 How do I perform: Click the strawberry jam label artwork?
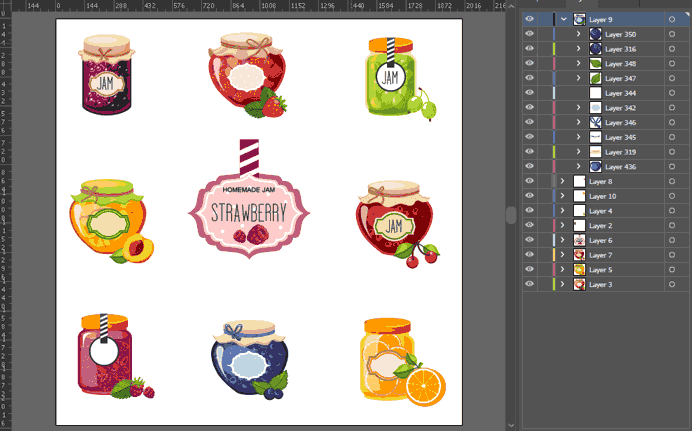click(x=249, y=199)
